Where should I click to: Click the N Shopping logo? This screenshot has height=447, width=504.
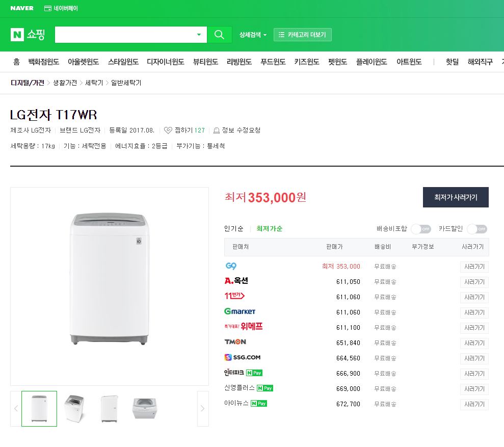(x=28, y=35)
